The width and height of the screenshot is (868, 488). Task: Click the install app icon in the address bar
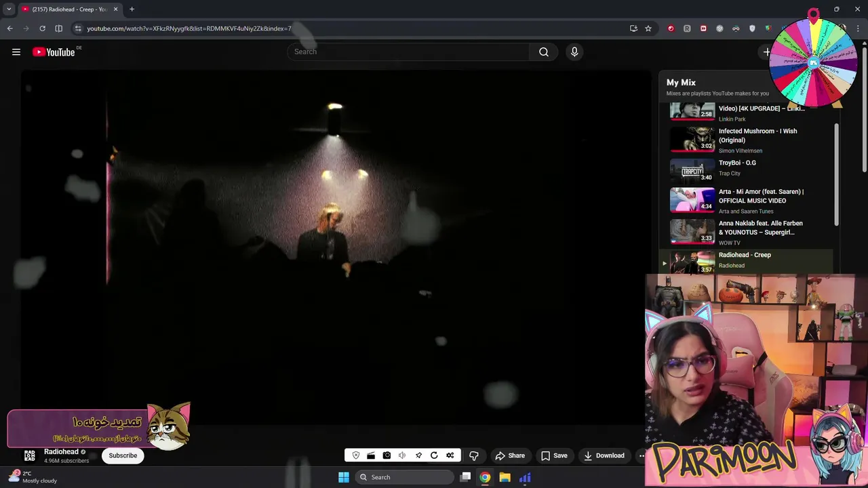[633, 28]
